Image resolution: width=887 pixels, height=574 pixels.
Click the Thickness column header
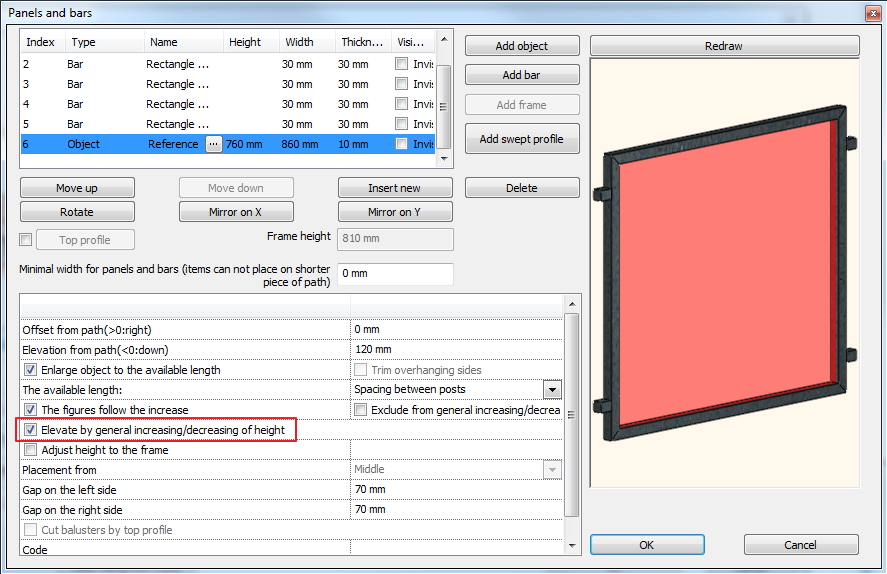[362, 42]
